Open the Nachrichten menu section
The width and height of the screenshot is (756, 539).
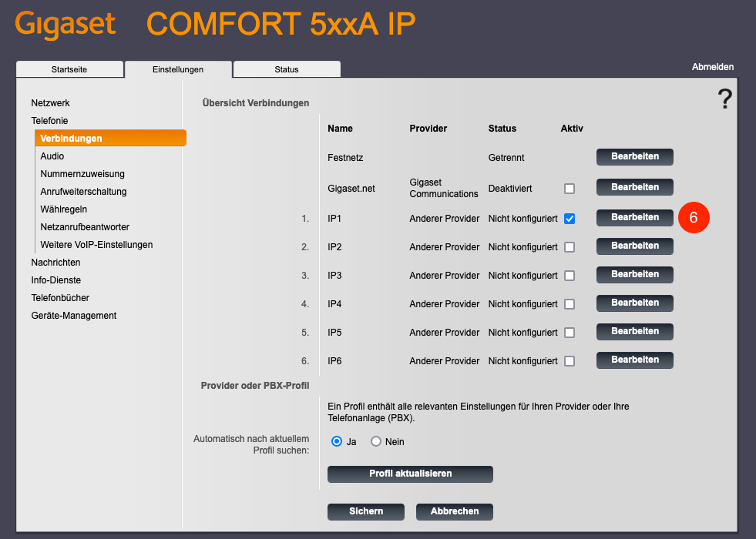tap(55, 263)
